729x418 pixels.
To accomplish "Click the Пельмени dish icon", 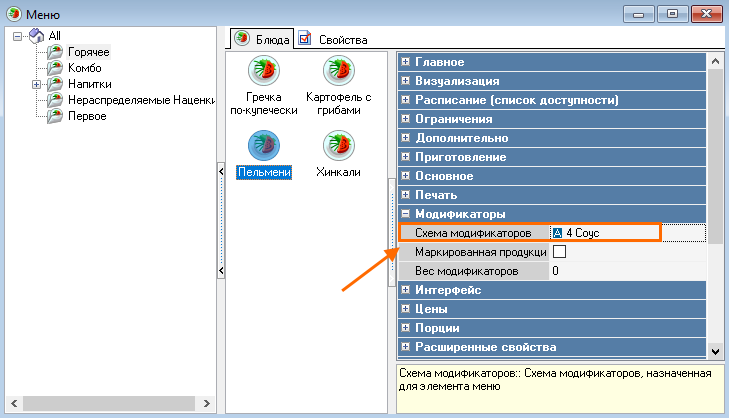I will (264, 146).
